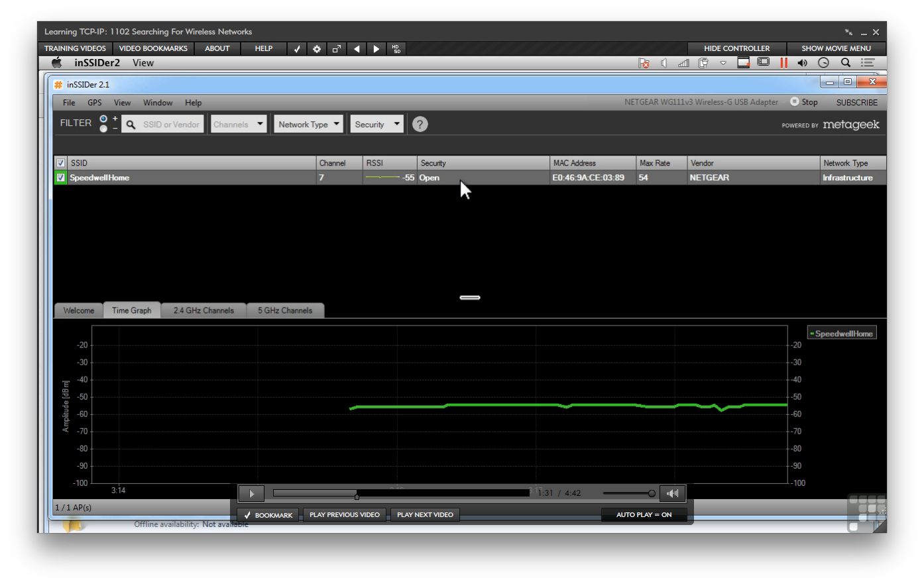
Task: Open the Security filter dropdown
Action: [376, 124]
